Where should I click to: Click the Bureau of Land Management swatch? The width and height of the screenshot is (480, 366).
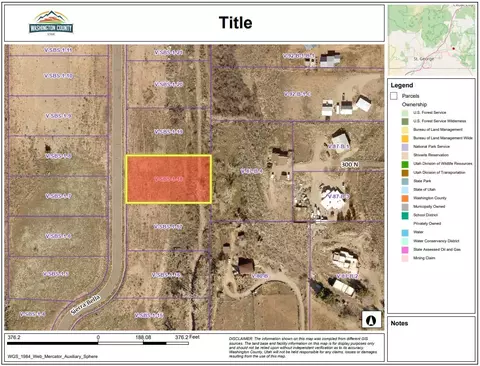405,130
